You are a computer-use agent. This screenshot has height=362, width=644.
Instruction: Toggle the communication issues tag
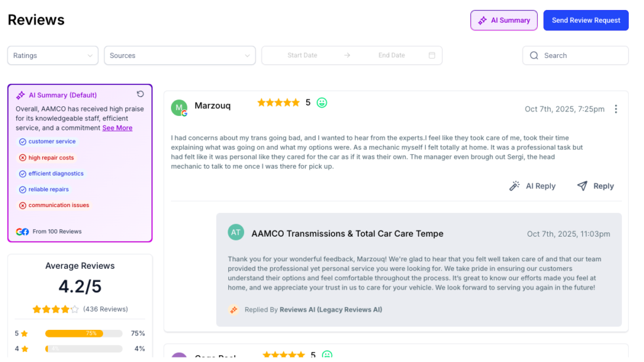tap(54, 205)
